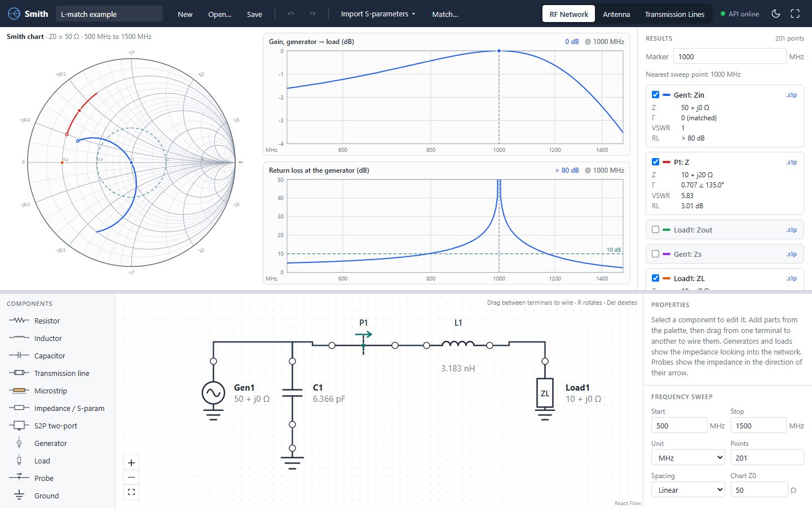Click the API online status indicator
Viewport: 812px width, 508px height.
tap(740, 14)
